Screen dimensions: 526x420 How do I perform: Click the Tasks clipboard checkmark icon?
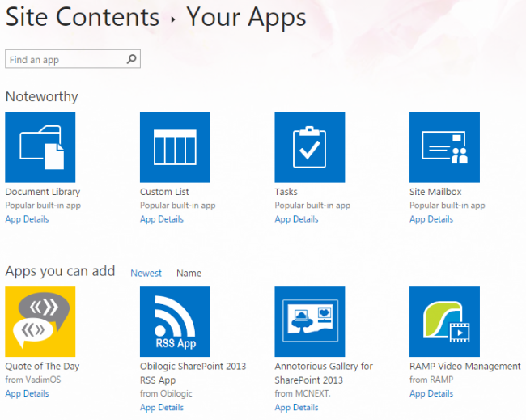pyautogui.click(x=310, y=147)
